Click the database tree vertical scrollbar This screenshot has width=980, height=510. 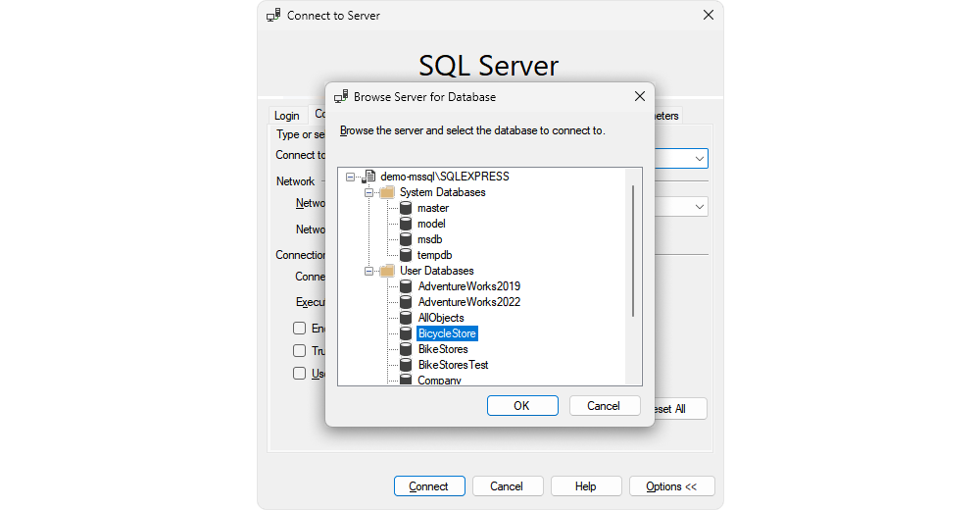pos(633,251)
